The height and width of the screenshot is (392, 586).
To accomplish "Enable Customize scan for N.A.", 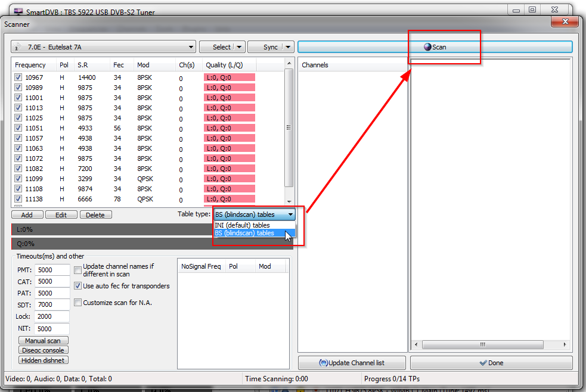I will pos(77,303).
